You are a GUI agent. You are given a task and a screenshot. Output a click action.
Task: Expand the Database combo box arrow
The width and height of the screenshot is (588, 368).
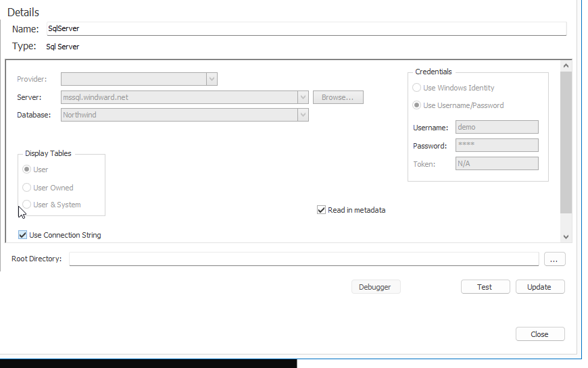click(x=303, y=115)
